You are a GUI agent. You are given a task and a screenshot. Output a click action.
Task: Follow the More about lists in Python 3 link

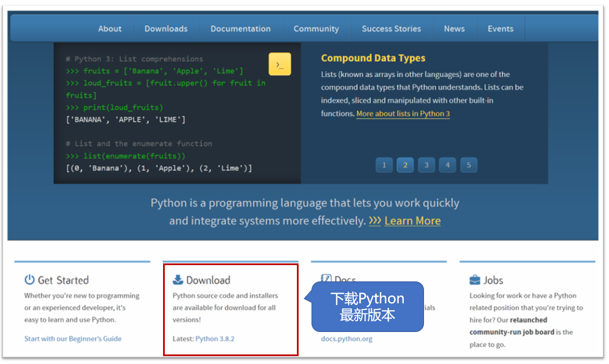(x=403, y=113)
